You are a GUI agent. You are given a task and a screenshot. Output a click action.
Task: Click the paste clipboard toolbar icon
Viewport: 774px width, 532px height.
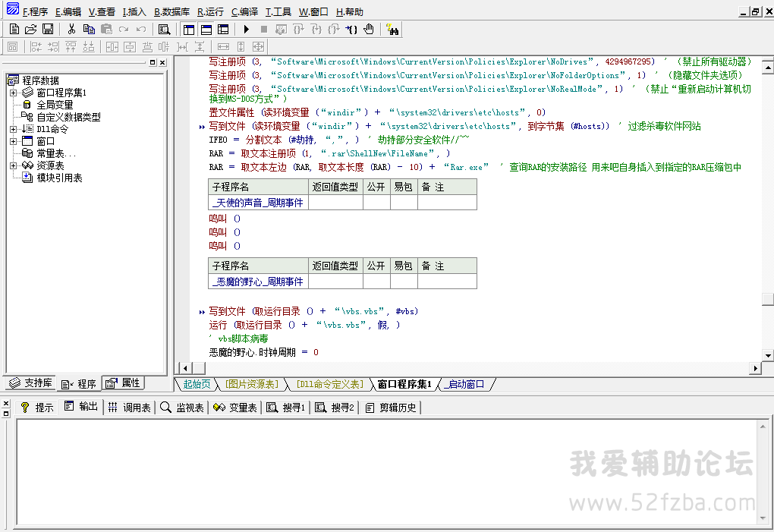[106, 30]
